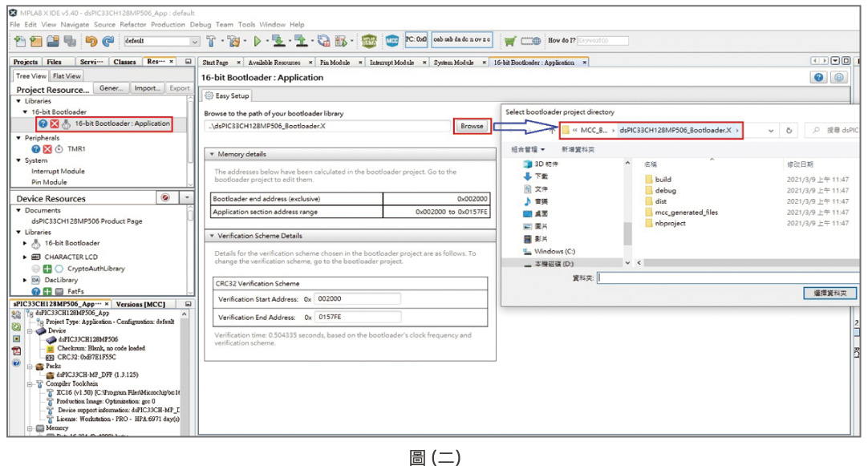Open the Production menu
Image resolution: width=868 pixels, height=466 pixels.
(167, 25)
